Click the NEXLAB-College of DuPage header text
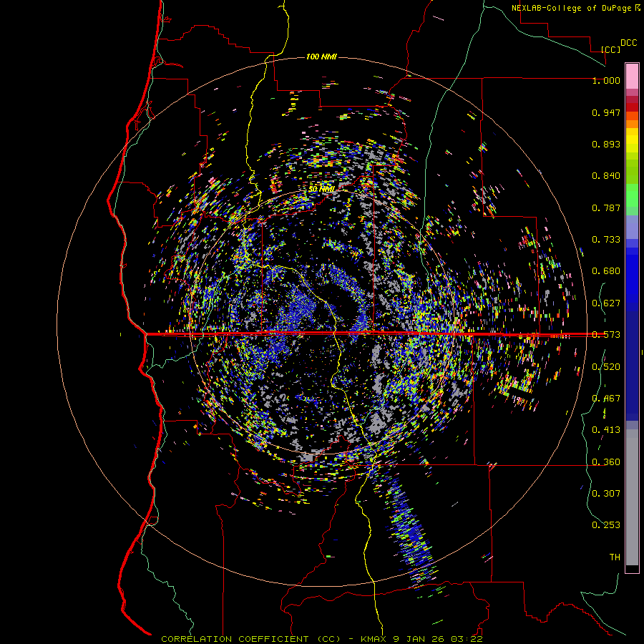This screenshot has width=644, height=644. (571, 8)
